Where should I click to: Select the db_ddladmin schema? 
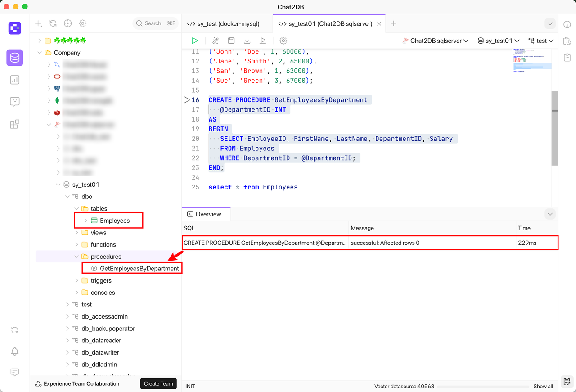(99, 365)
